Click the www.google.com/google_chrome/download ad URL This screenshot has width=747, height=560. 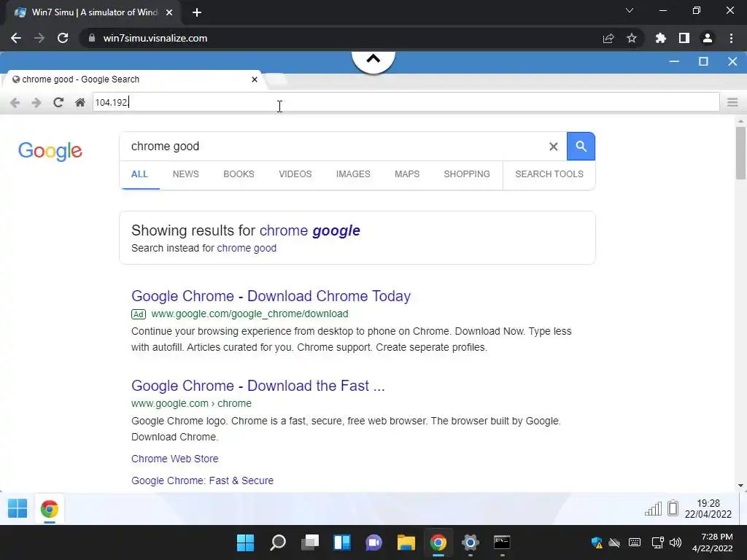tap(249, 314)
